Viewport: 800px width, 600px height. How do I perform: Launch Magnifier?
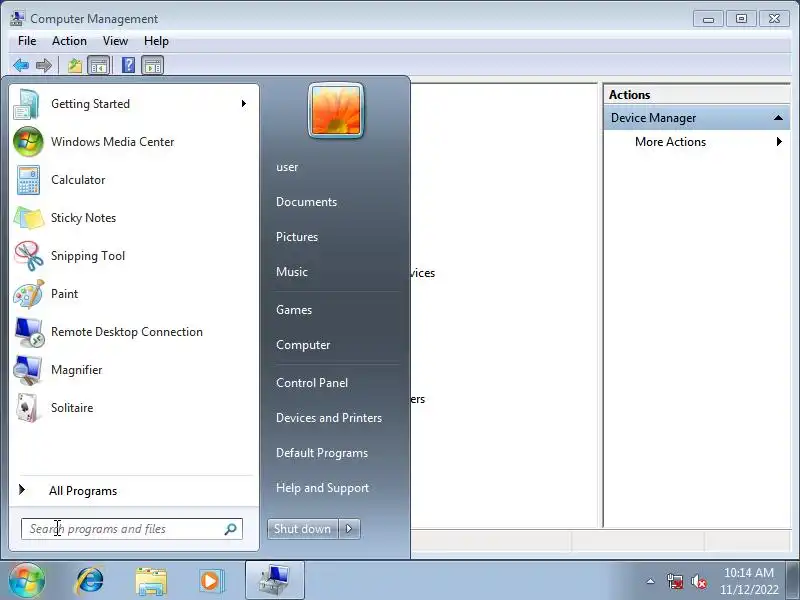pyautogui.click(x=134, y=370)
